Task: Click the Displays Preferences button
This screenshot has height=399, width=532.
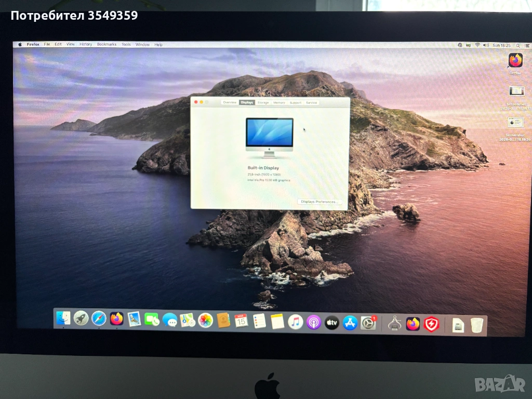Action: (320, 202)
